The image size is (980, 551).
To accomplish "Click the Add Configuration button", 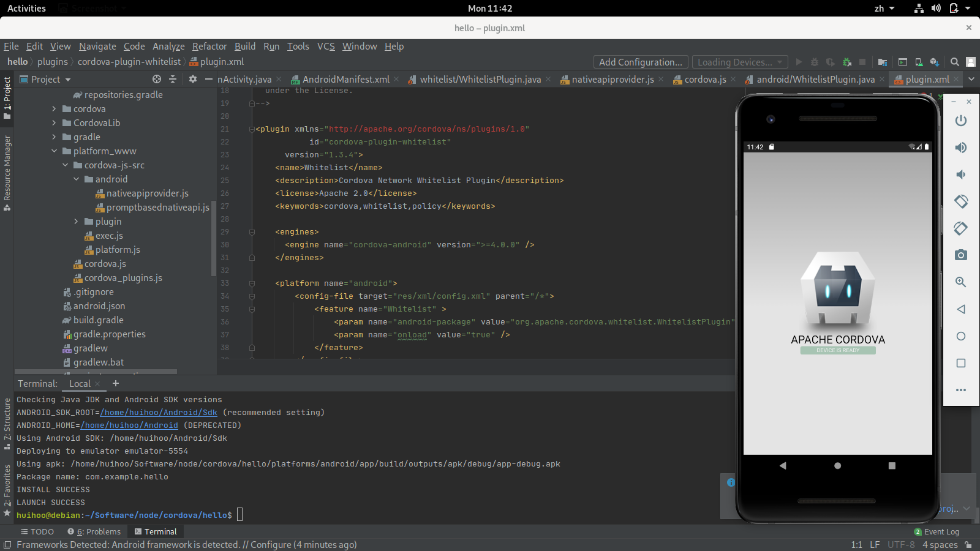I will point(640,62).
